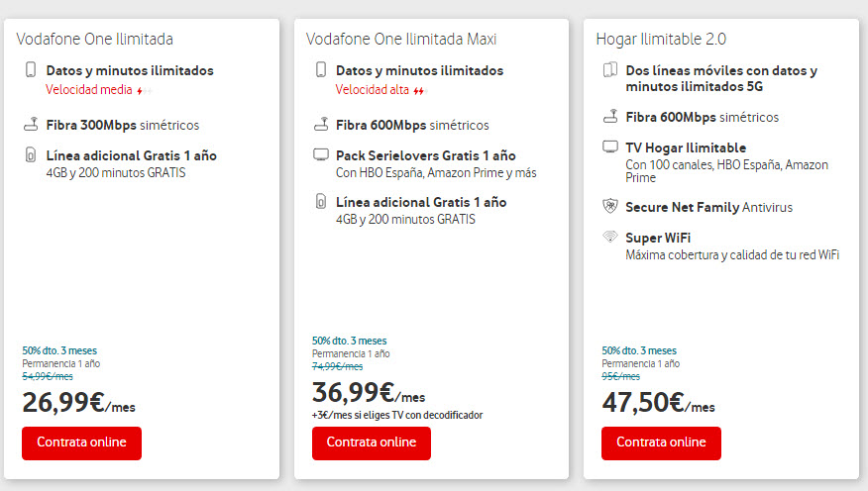Viewport: 868px width, 491px height.
Task: Open the Vodafone One Ilimitada plan title
Action: coord(95,40)
